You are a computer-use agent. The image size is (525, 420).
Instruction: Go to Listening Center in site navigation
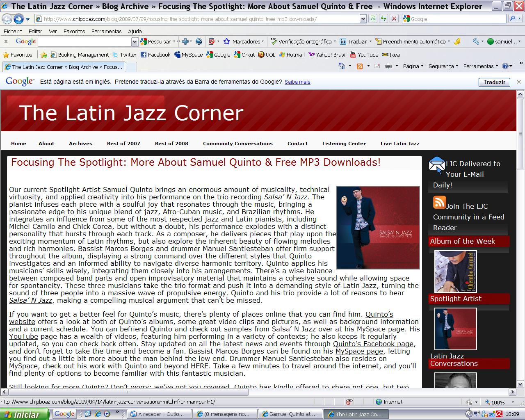[x=344, y=144]
